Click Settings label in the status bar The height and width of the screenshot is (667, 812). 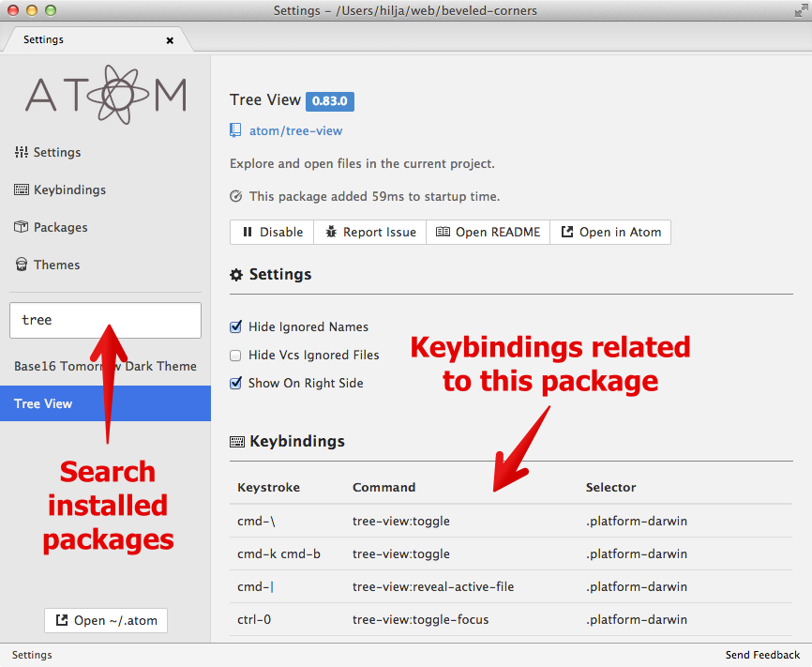tap(32, 655)
